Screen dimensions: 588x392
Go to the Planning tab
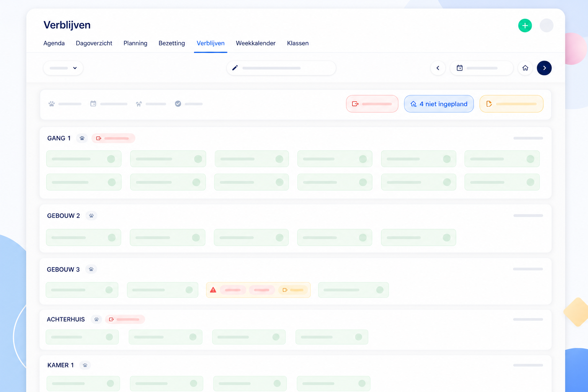135,43
